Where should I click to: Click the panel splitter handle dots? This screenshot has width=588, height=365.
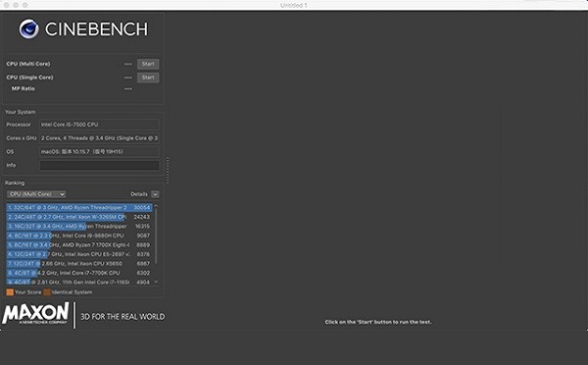pyautogui.click(x=168, y=170)
